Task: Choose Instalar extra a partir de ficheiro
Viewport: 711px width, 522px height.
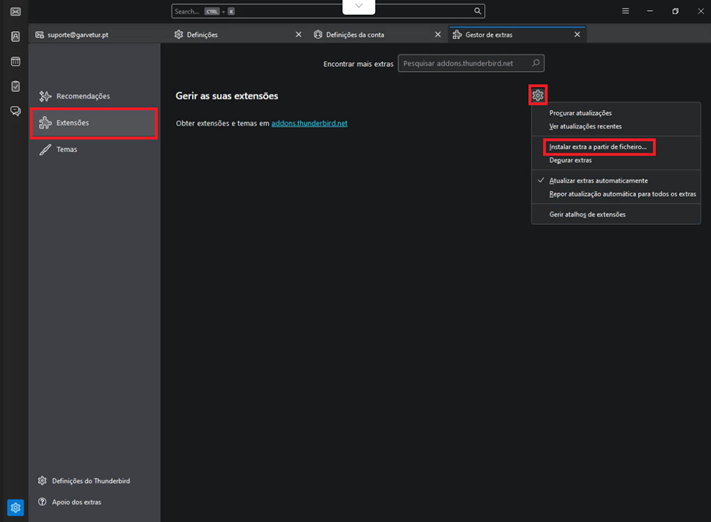Action: (x=616, y=147)
